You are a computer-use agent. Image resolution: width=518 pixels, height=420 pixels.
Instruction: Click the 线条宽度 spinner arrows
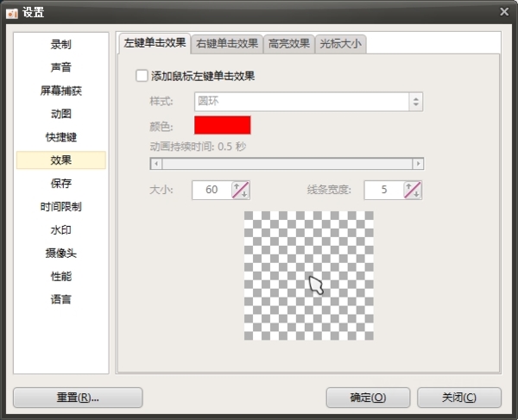pos(413,190)
